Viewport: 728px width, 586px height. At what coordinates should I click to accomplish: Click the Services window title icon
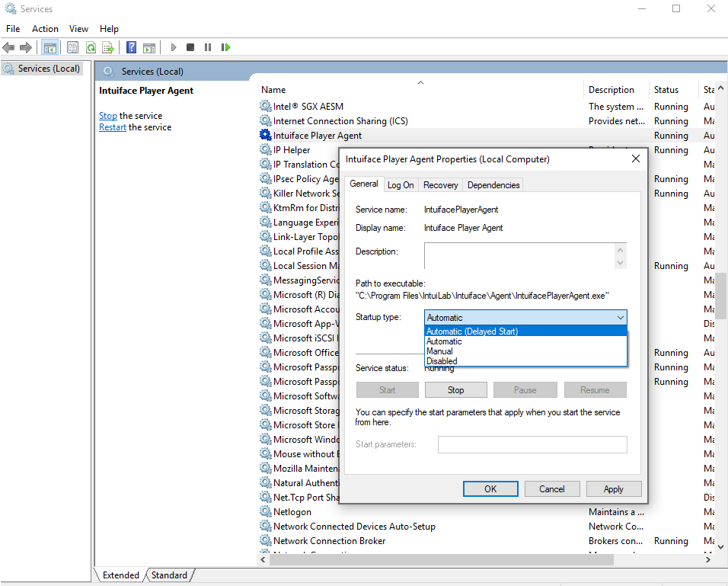[10, 8]
